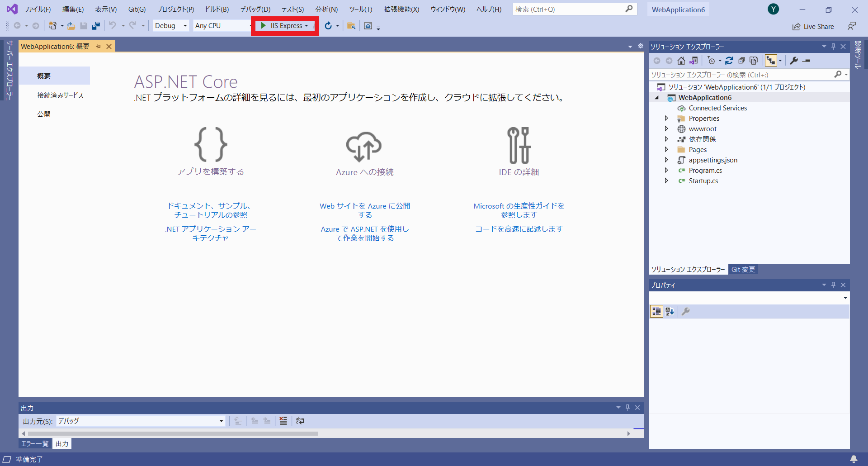Switch views icon in Solution Explorer toolbar
868x466 pixels.
(693, 61)
